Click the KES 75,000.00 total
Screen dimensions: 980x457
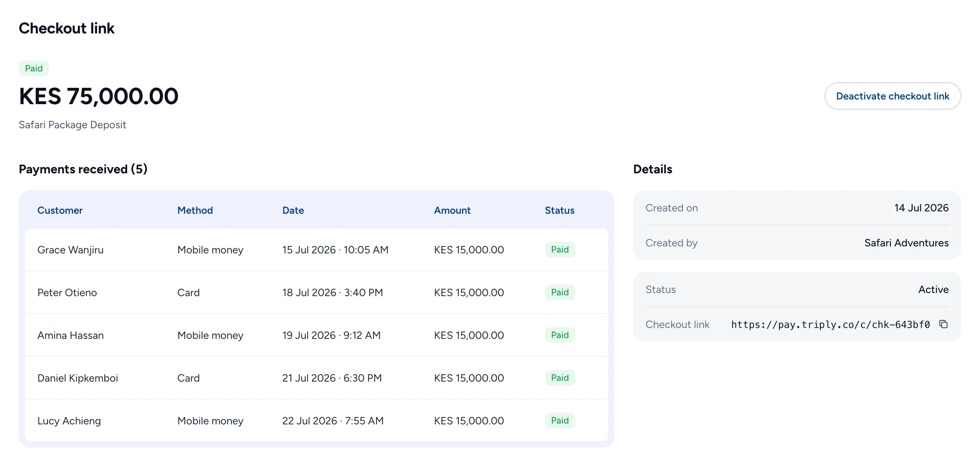pos(99,96)
